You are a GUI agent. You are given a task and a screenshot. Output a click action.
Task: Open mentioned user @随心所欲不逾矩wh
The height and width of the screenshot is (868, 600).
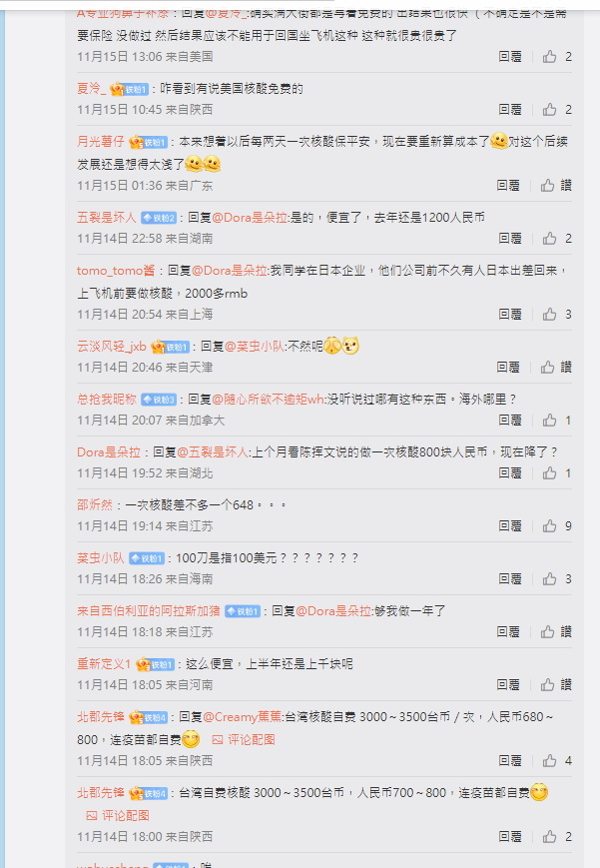click(x=268, y=400)
